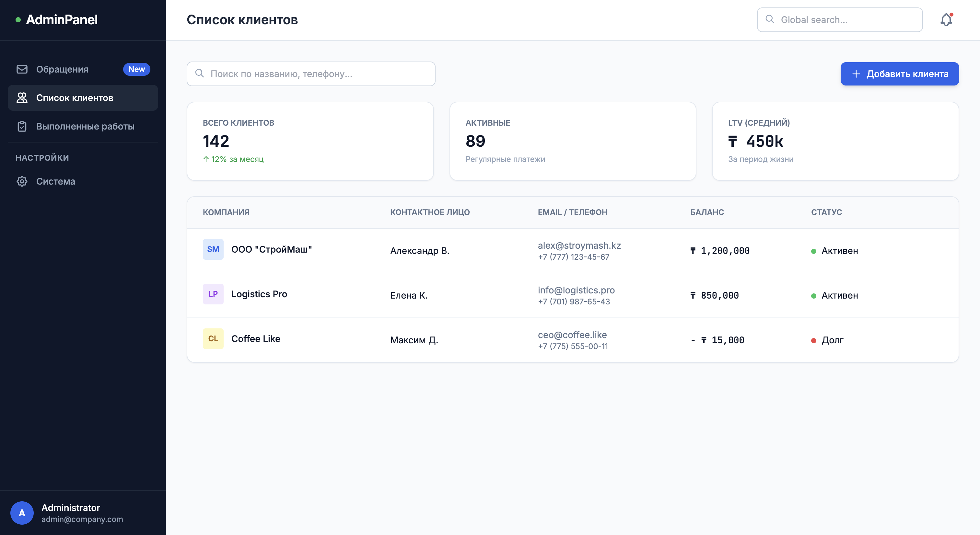Viewport: 980px width, 535px height.
Task: Click the notification bell icon
Action: coord(946,20)
